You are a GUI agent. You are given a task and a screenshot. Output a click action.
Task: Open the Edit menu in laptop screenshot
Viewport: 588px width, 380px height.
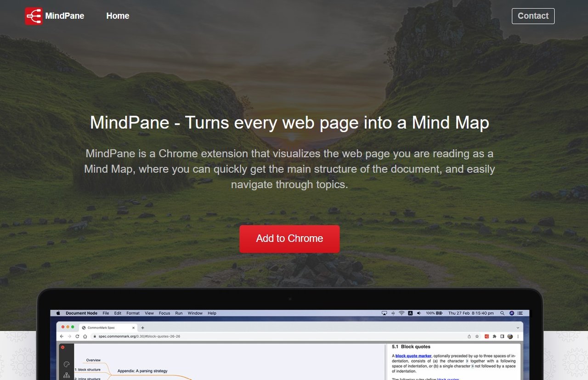pyautogui.click(x=118, y=313)
